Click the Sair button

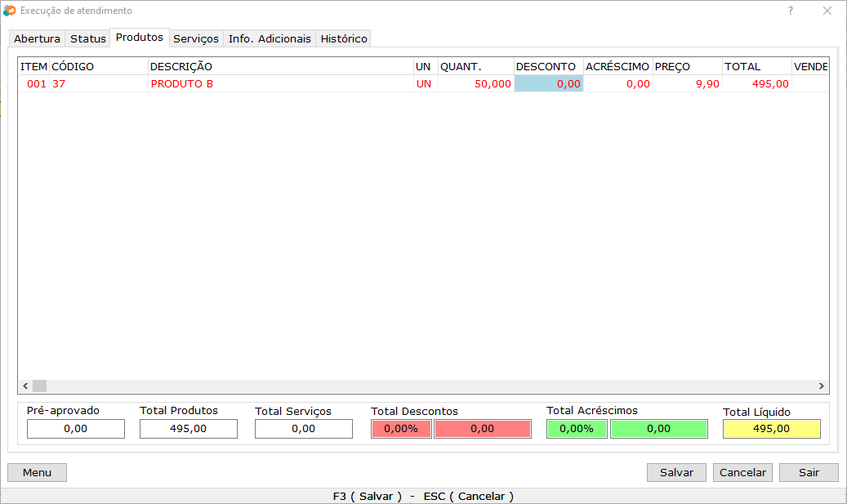[x=808, y=472]
